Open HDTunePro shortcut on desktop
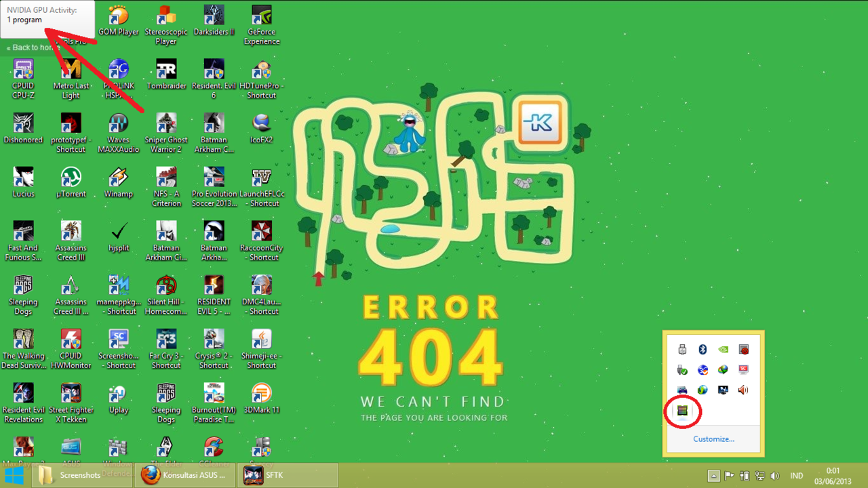Viewport: 868px width, 488px height. pos(262,79)
